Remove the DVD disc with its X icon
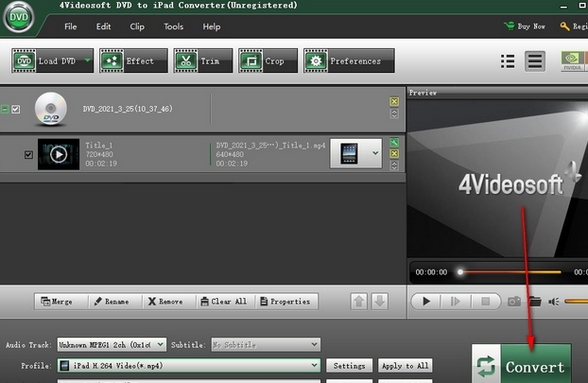The image size is (588, 383). tap(394, 101)
